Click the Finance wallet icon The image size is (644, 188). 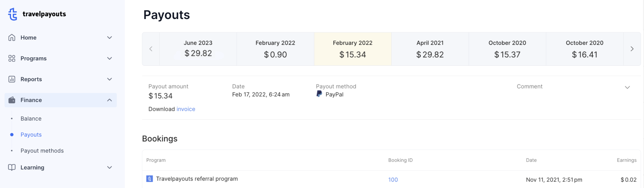pyautogui.click(x=12, y=100)
